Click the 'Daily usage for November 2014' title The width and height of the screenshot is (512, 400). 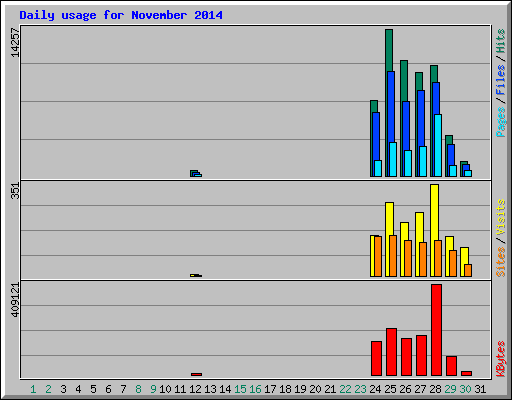tap(121, 15)
